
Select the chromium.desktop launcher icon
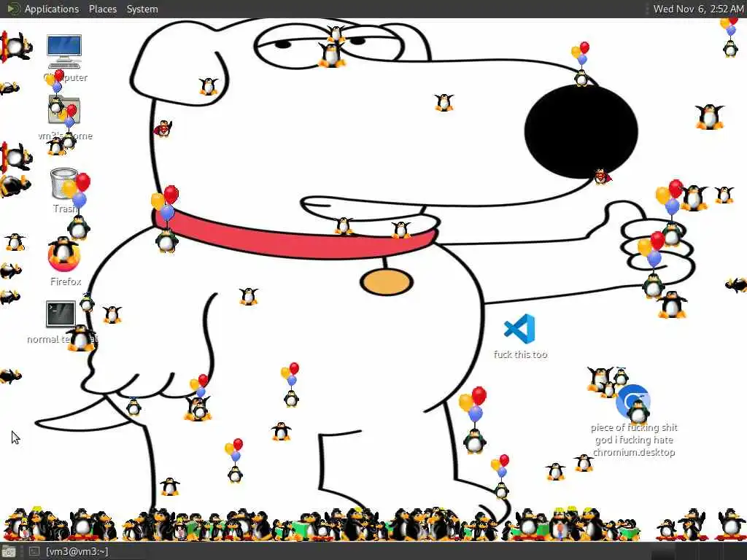(633, 402)
